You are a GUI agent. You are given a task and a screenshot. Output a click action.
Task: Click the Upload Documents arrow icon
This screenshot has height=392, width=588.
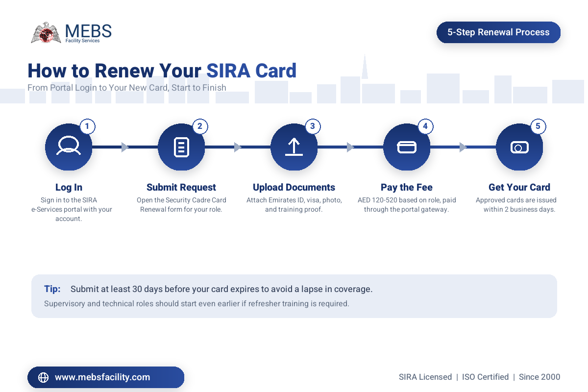tap(294, 147)
